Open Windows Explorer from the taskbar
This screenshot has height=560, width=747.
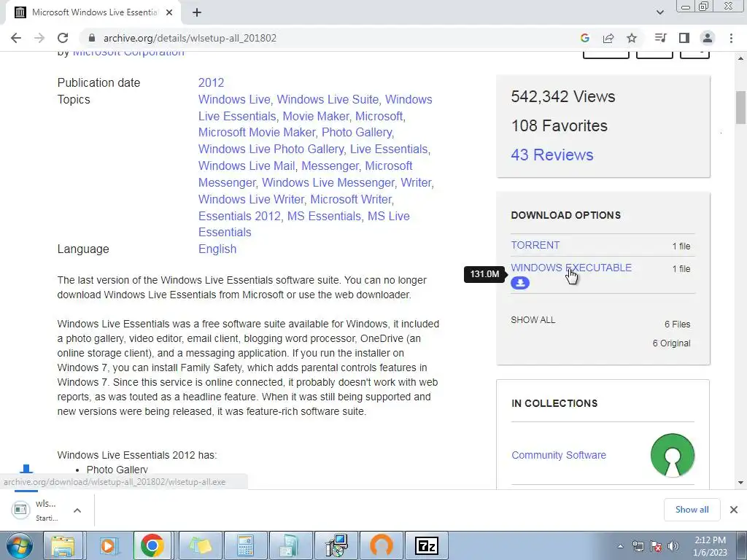coord(63,545)
